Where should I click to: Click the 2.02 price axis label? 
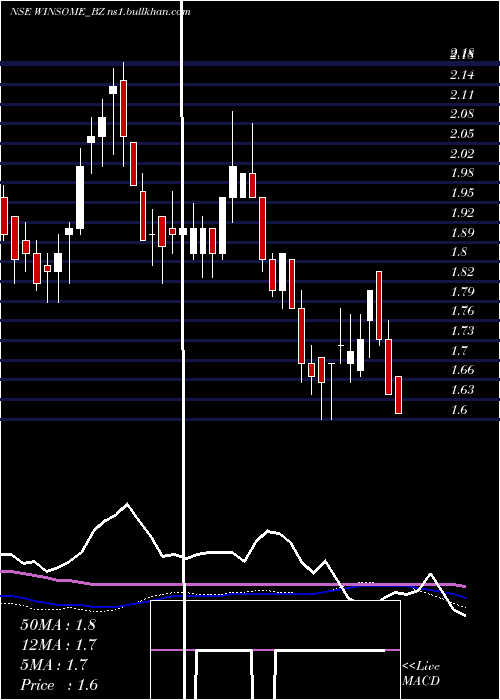click(x=462, y=154)
